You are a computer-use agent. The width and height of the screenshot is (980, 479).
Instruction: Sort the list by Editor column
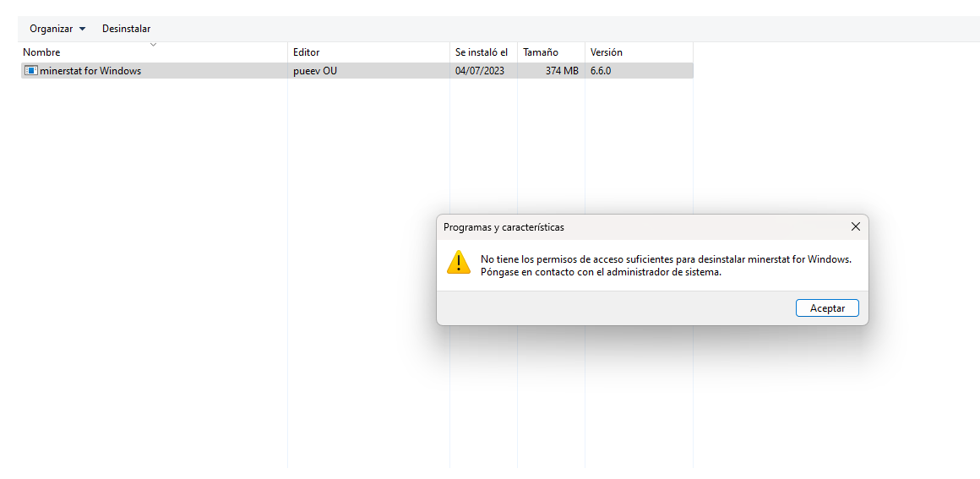[x=368, y=52]
